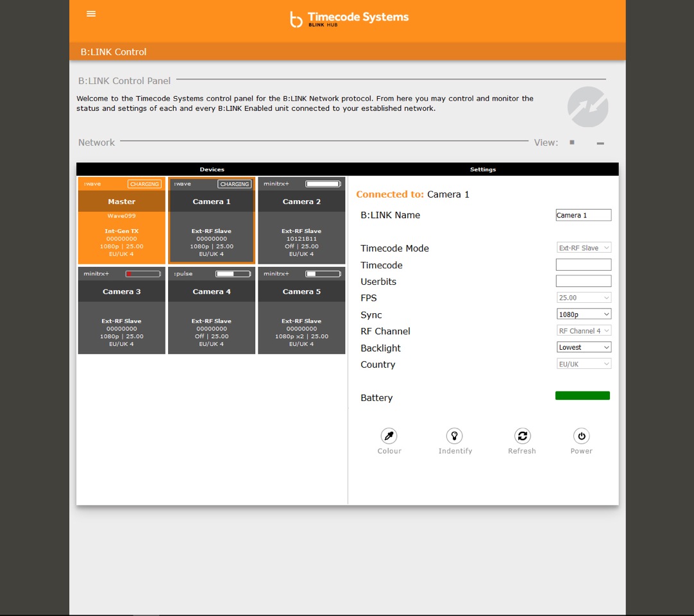The width and height of the screenshot is (694, 616).
Task: Click Camera 5 battery indicator
Action: (x=323, y=274)
